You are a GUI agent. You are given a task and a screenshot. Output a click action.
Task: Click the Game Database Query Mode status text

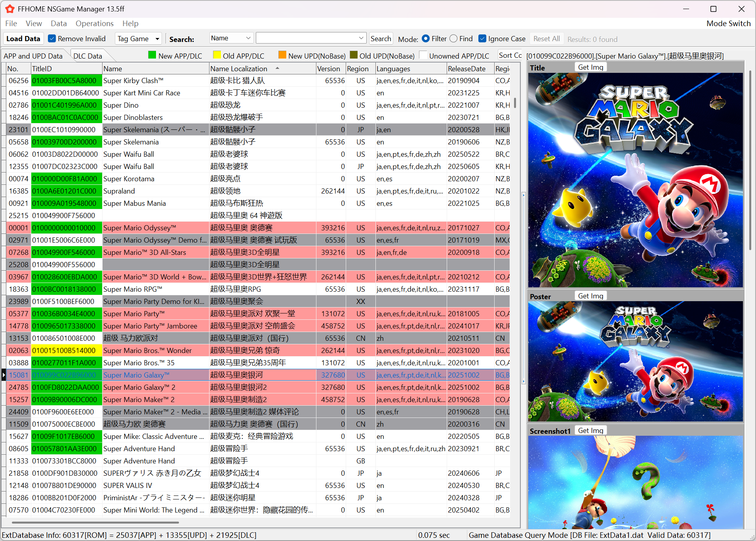point(590,535)
